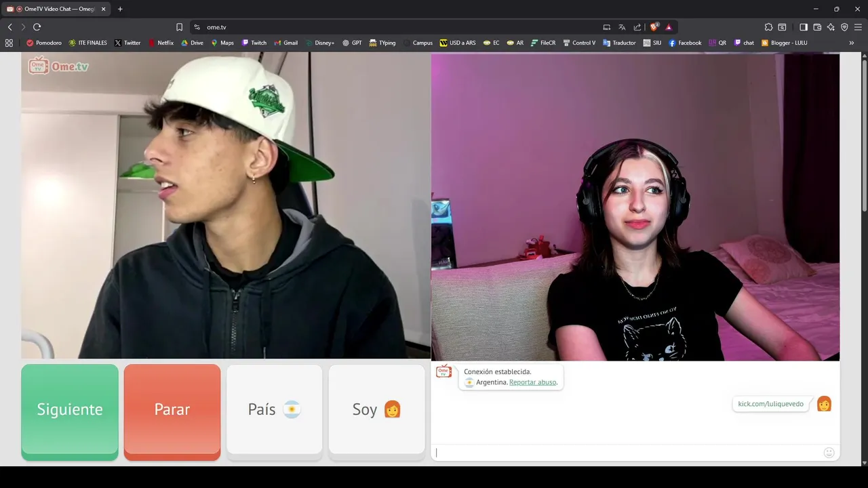The height and width of the screenshot is (488, 868).
Task: Open the Maps bookmark
Action: tap(222, 43)
